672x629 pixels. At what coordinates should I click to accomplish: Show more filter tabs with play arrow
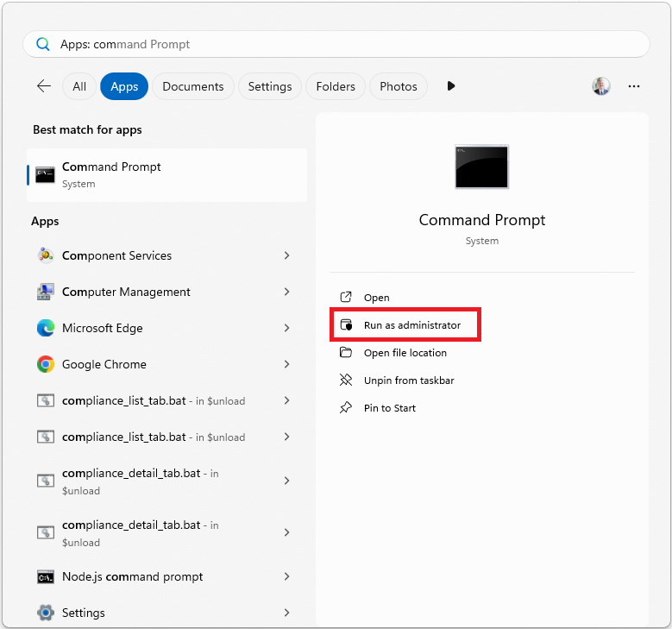[x=450, y=86]
